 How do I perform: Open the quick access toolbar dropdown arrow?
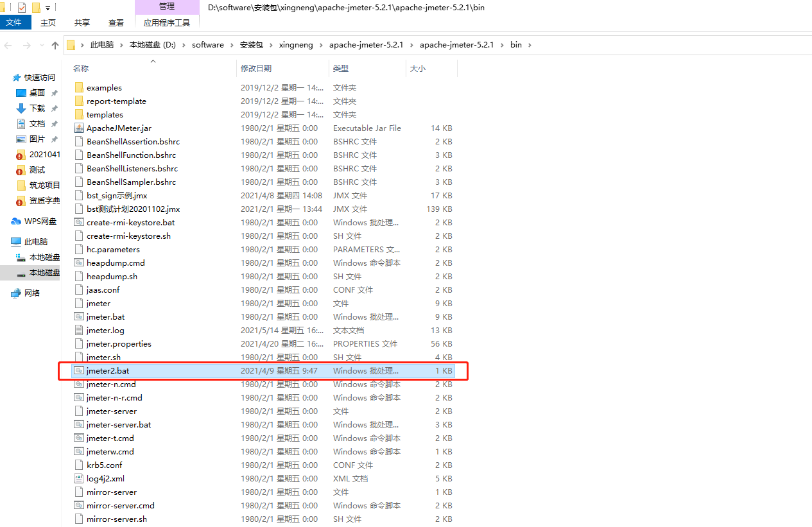[48, 8]
